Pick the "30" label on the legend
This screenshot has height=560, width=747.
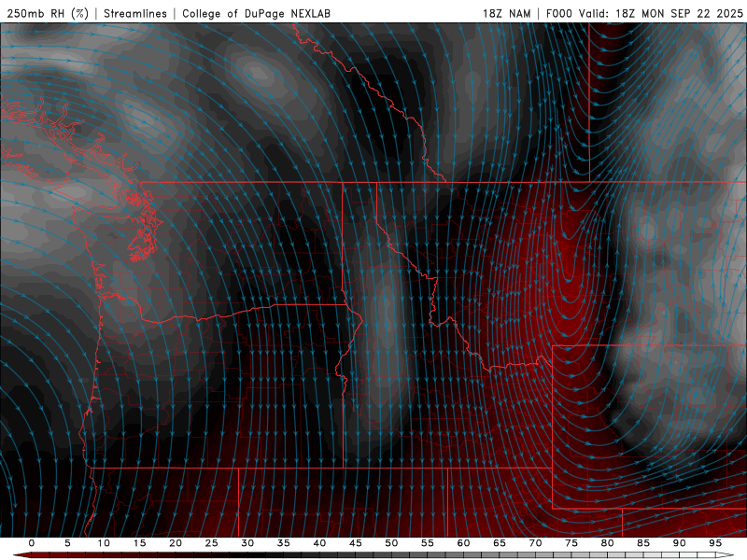click(x=247, y=543)
